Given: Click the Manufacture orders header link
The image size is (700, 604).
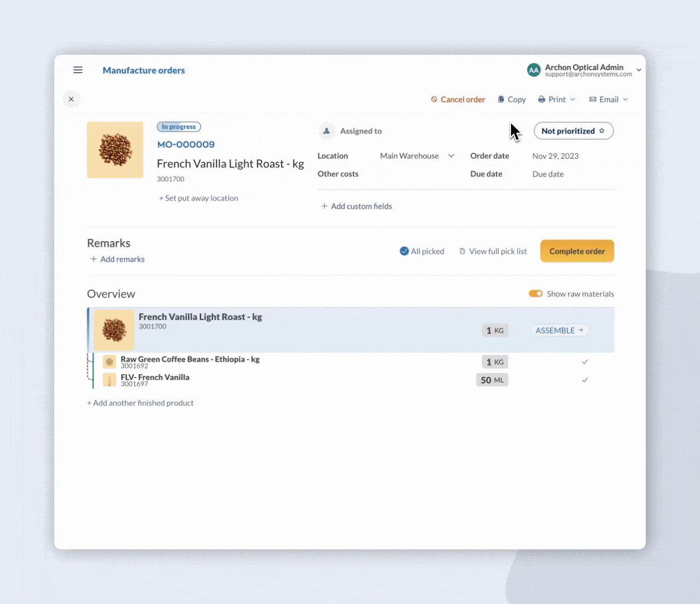Looking at the screenshot, I should (x=144, y=70).
